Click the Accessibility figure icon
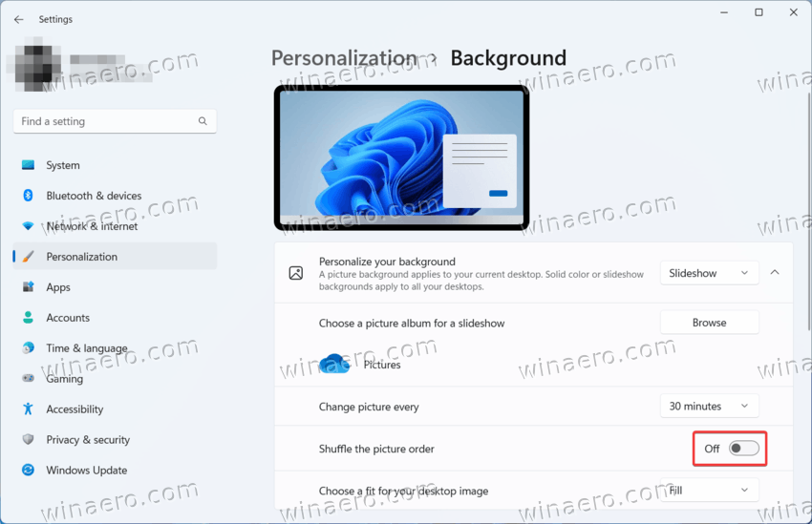The width and height of the screenshot is (812, 524). 28,409
